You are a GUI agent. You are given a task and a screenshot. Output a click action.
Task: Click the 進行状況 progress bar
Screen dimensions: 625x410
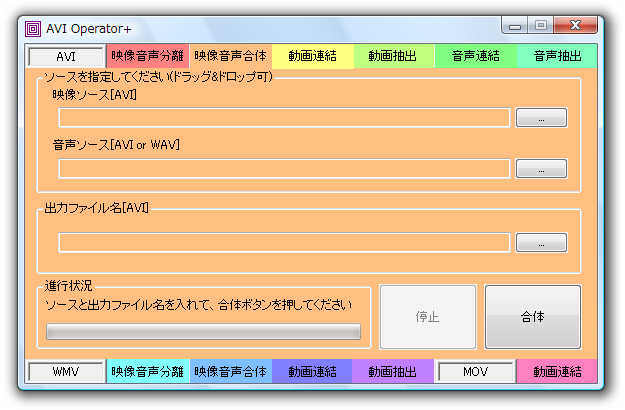click(203, 332)
